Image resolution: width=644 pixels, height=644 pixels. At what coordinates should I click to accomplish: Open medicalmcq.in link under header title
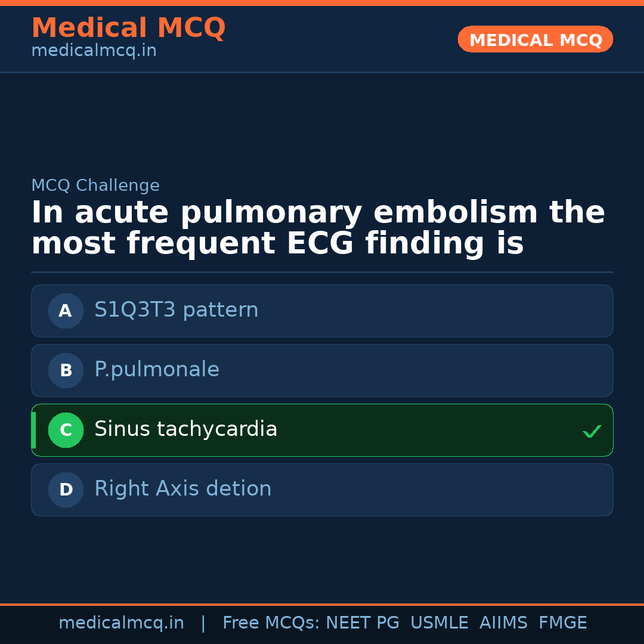click(94, 51)
